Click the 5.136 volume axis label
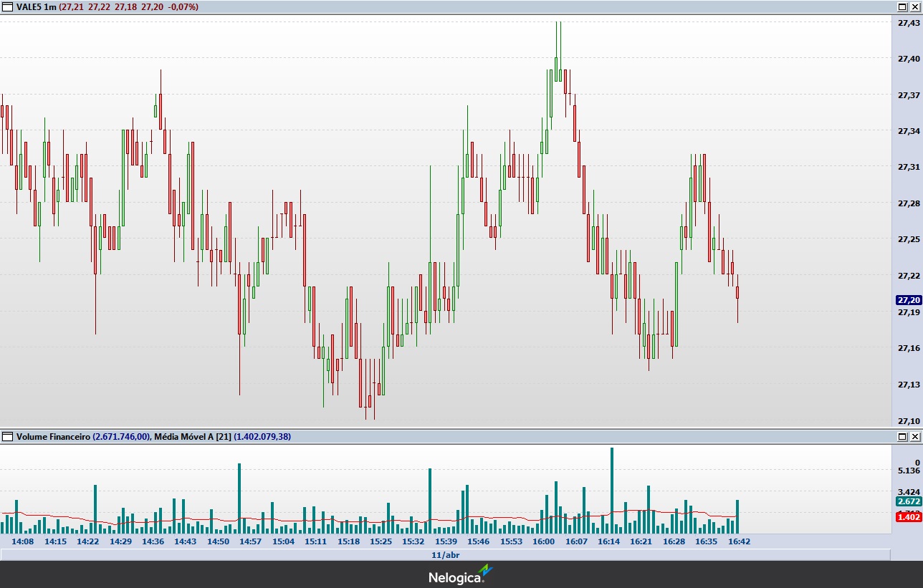Image resolution: width=923 pixels, height=588 pixels. coord(909,471)
